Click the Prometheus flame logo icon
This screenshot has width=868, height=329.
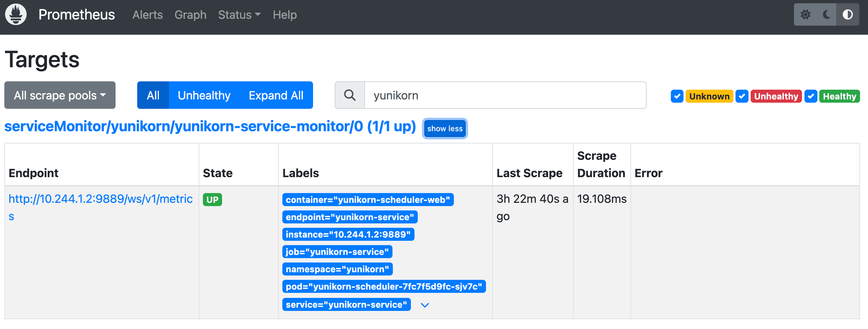[x=16, y=14]
